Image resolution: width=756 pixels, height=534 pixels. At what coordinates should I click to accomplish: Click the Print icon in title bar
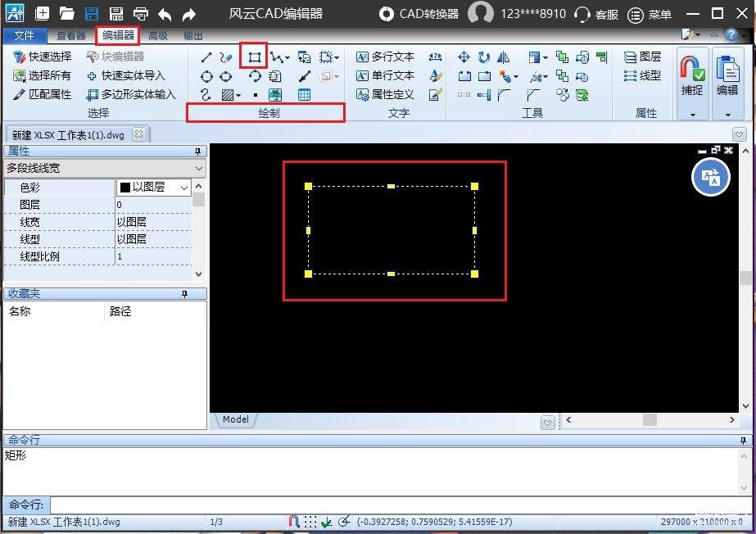(x=140, y=14)
